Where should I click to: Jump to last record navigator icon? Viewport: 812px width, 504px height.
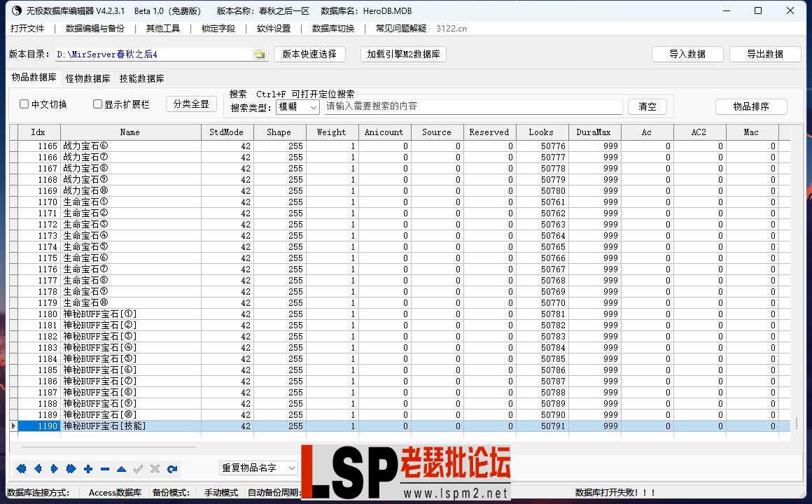(x=71, y=469)
